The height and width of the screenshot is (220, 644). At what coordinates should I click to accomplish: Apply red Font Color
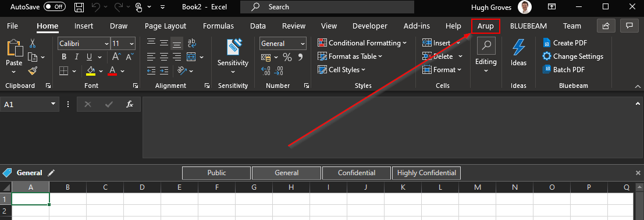click(x=112, y=71)
